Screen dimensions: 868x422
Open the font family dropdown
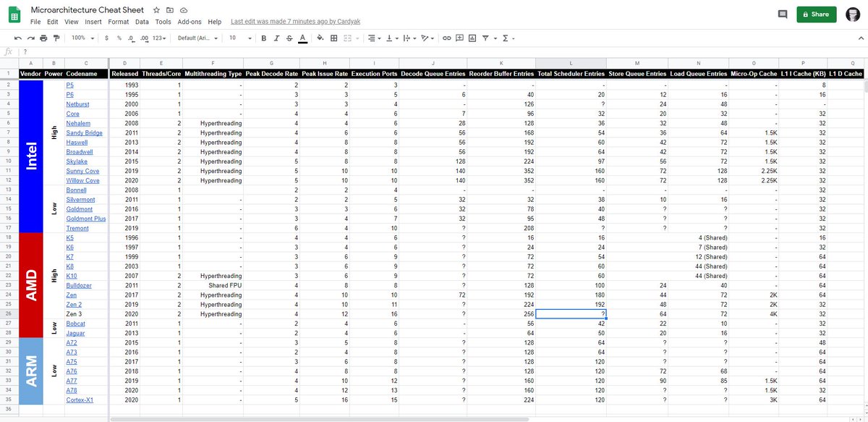(x=197, y=38)
